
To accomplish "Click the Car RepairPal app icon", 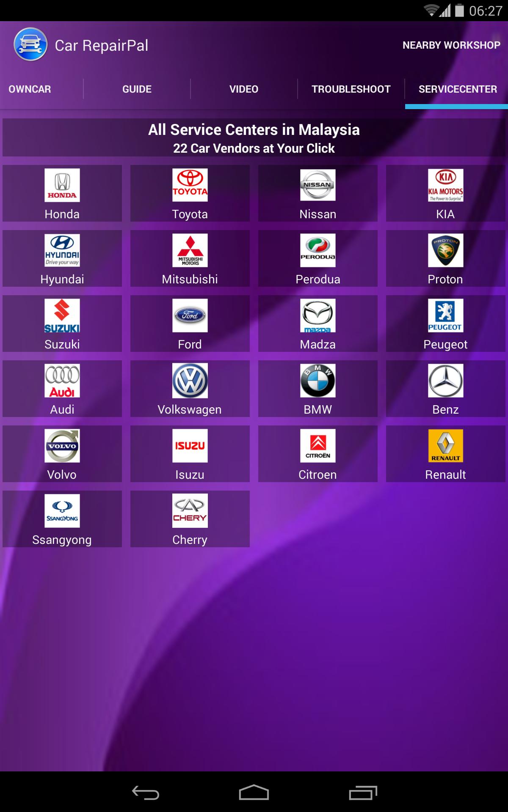I will [x=30, y=45].
